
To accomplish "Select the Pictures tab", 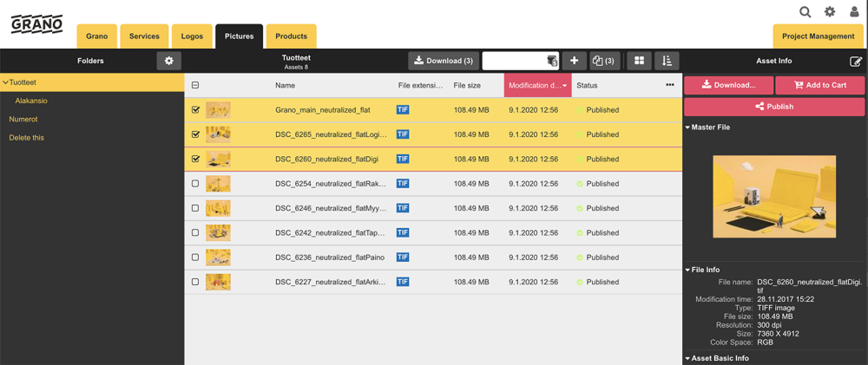I will [240, 36].
